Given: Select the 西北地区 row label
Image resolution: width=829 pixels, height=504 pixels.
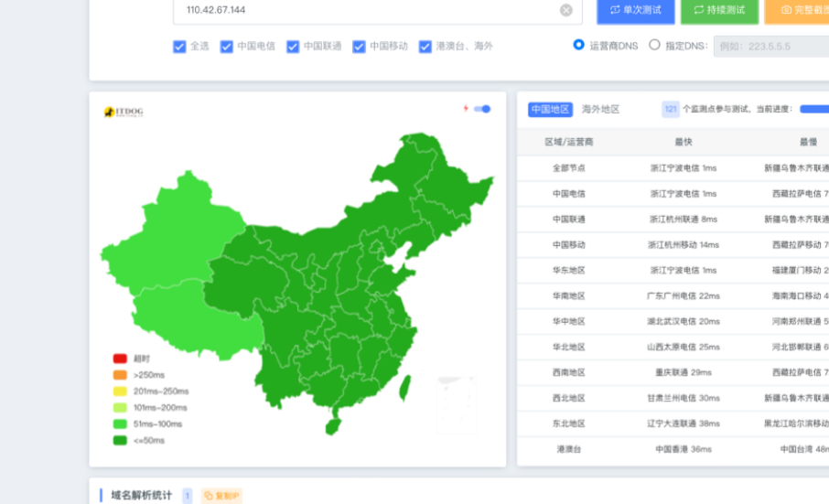Looking at the screenshot, I should (x=569, y=398).
